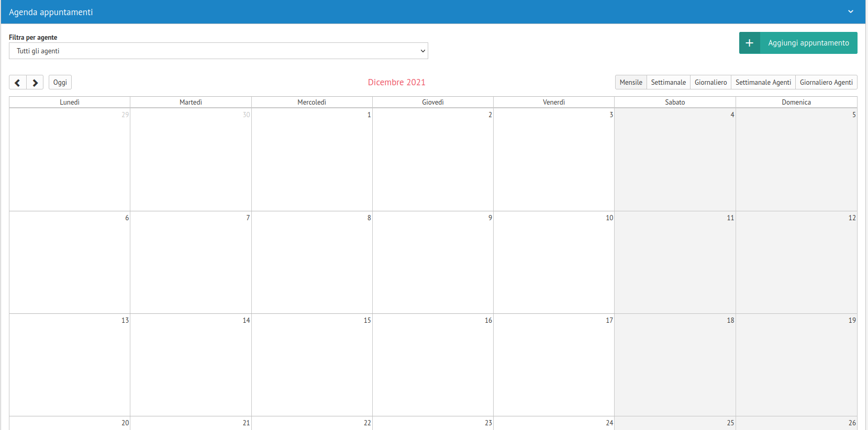Switch to Giornaliero Agenti view

826,83
